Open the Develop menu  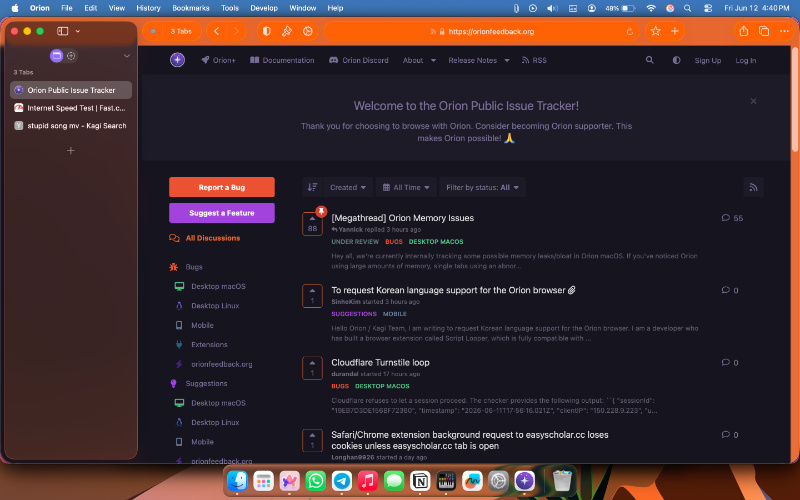pos(264,8)
